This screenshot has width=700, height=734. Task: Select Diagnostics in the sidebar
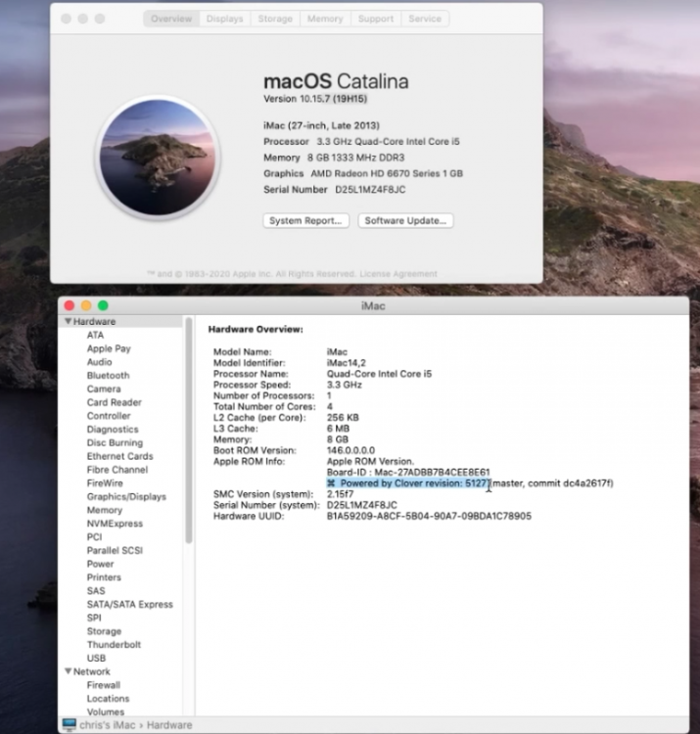113,430
